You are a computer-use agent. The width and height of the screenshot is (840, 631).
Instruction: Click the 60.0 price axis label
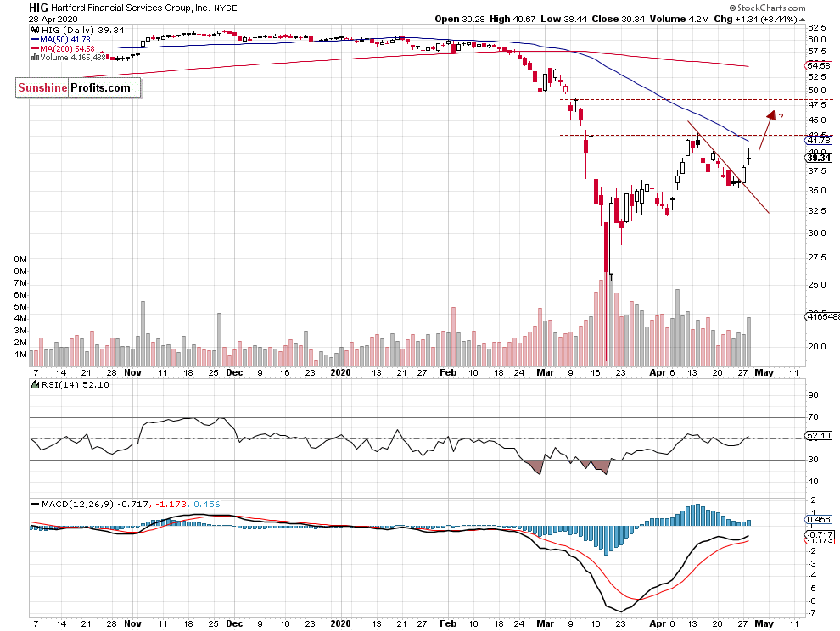816,40
